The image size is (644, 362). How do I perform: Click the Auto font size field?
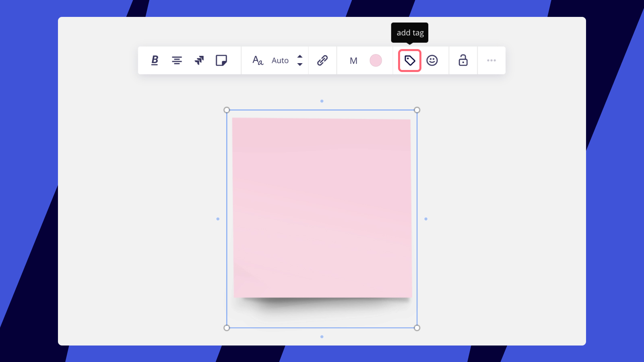280,60
